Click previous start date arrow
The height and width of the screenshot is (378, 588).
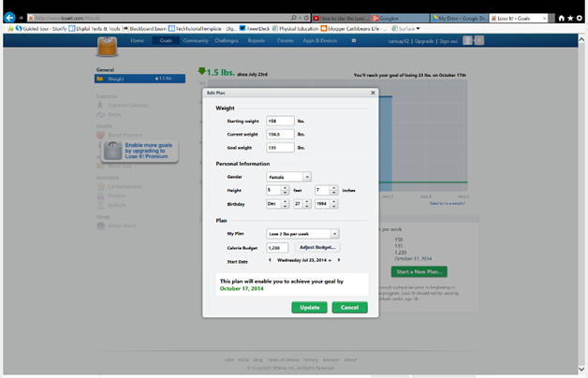click(x=270, y=260)
